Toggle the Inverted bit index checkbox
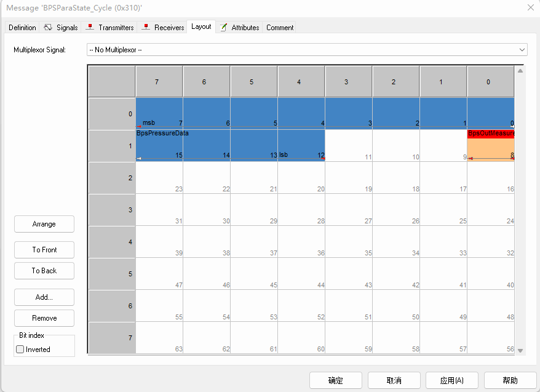This screenshot has width=540, height=392. [x=20, y=350]
